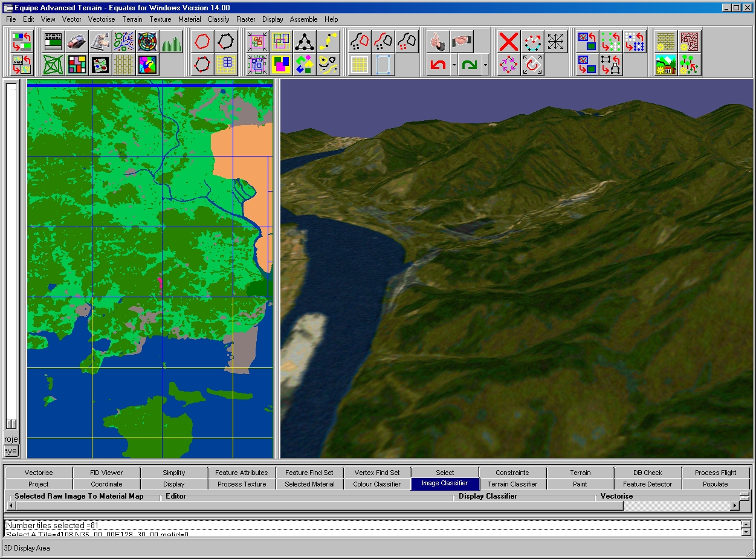
Task: Click the olive brick wall texture icon
Action: click(665, 42)
